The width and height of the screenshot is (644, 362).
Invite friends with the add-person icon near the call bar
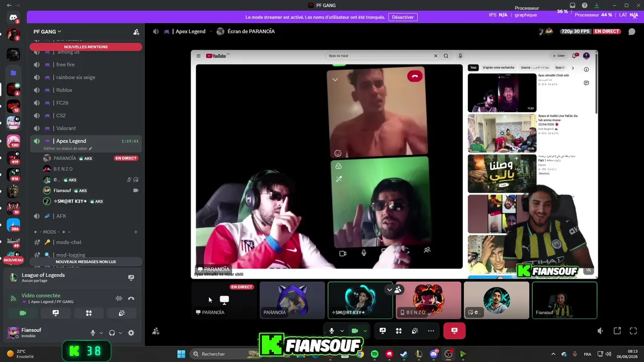pyautogui.click(x=156, y=331)
